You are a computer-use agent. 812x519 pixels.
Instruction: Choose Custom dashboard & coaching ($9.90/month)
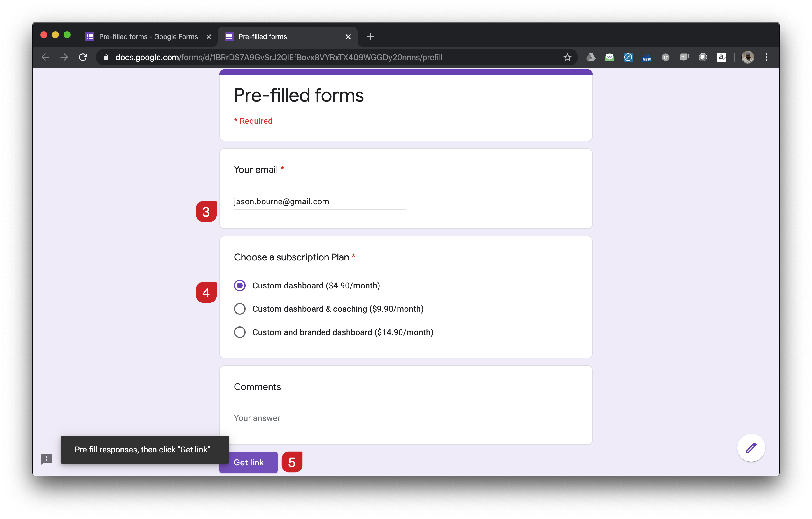239,309
